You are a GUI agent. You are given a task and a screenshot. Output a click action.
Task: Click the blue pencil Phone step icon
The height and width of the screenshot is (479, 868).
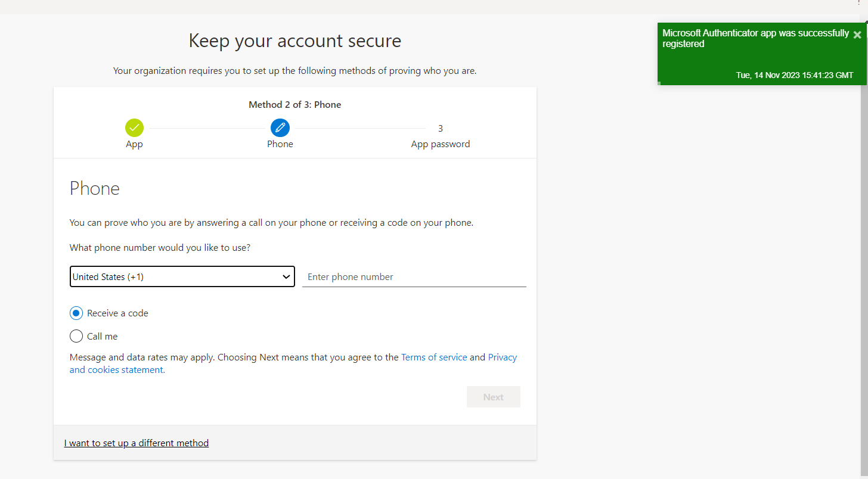(x=280, y=128)
